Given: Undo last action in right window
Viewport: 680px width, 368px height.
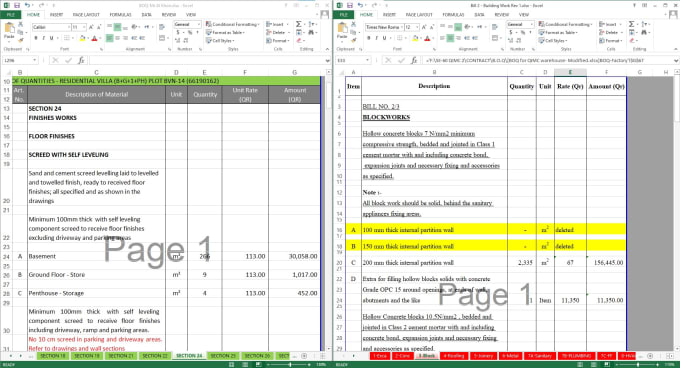Looking at the screenshot, I should coord(360,5).
